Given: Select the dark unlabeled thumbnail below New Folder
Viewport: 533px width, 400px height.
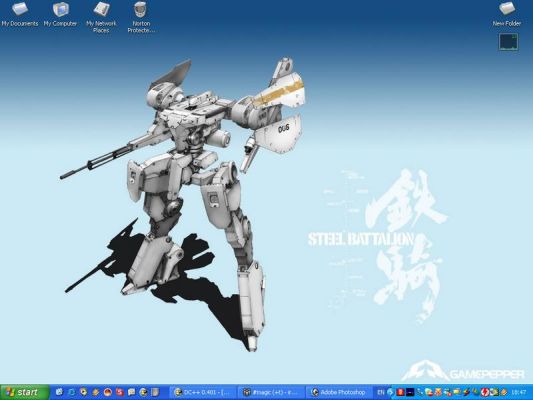Looking at the screenshot, I should (508, 42).
